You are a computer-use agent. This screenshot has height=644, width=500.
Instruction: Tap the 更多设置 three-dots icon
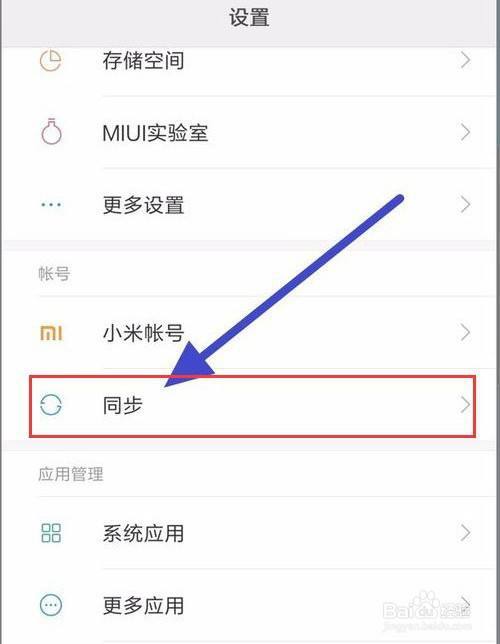coord(51,205)
